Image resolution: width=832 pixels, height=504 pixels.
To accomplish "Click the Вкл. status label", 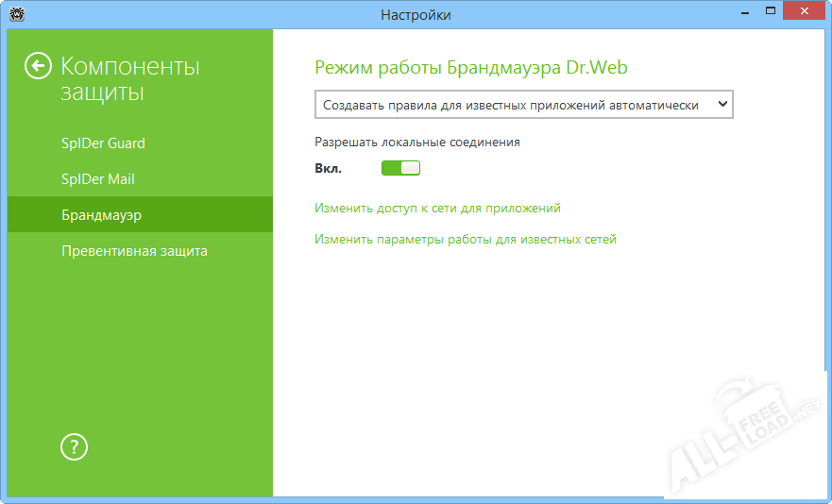I will click(x=328, y=169).
